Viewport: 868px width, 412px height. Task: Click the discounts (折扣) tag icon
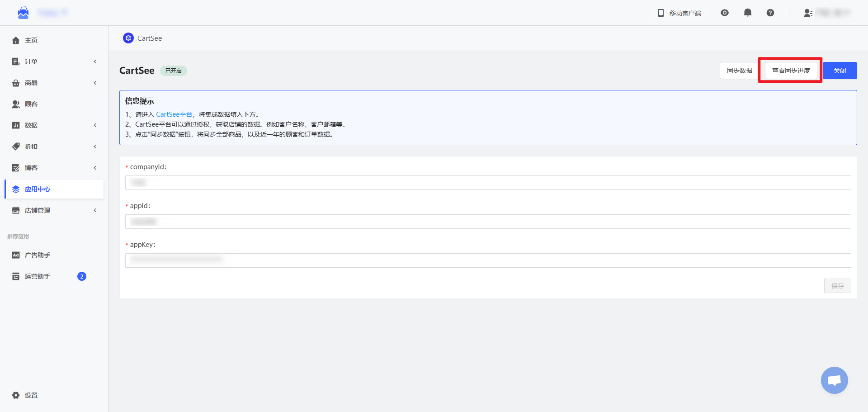16,147
